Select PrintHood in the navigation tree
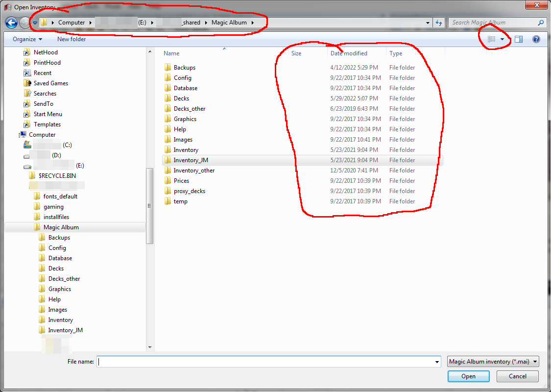Screen dimensions: 551x392 47,63
